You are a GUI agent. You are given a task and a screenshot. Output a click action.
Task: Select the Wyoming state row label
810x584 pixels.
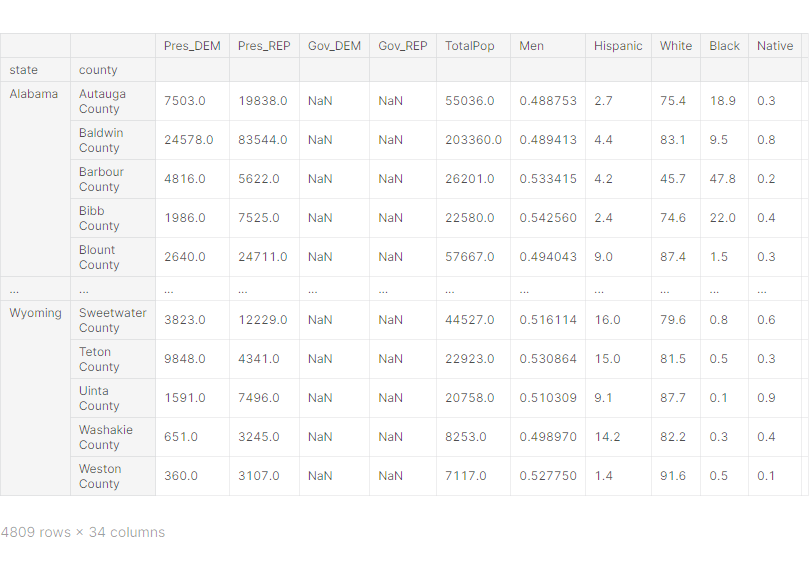tap(35, 313)
